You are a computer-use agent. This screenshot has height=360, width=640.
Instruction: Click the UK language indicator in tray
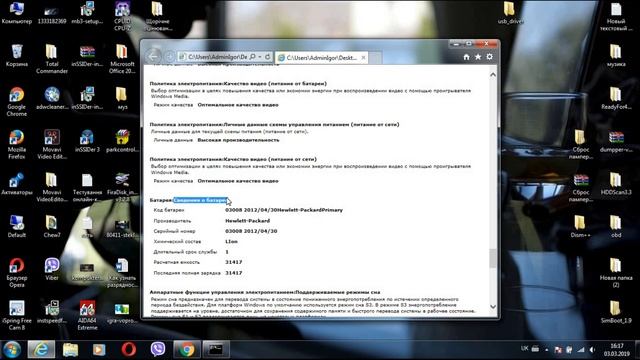[x=524, y=349]
